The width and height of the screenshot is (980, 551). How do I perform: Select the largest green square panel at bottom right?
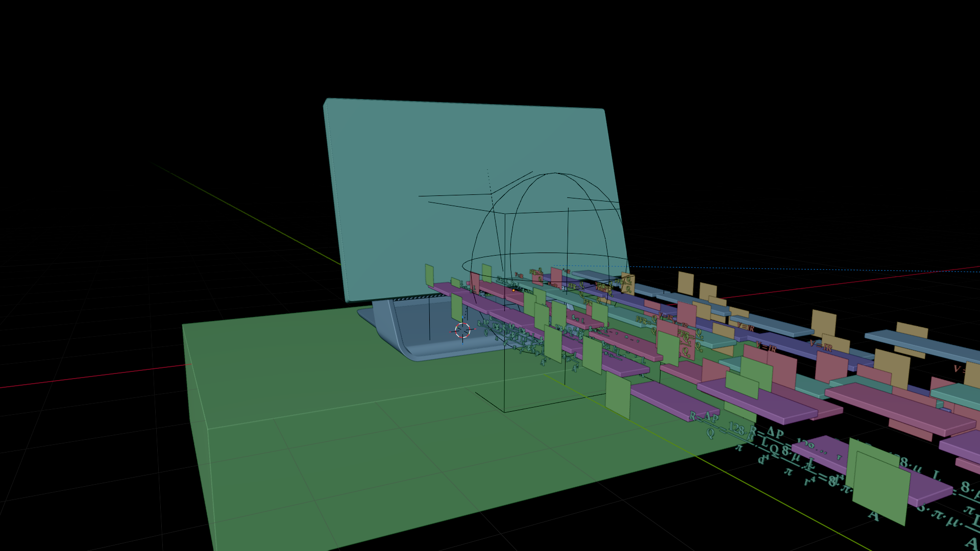[880, 489]
